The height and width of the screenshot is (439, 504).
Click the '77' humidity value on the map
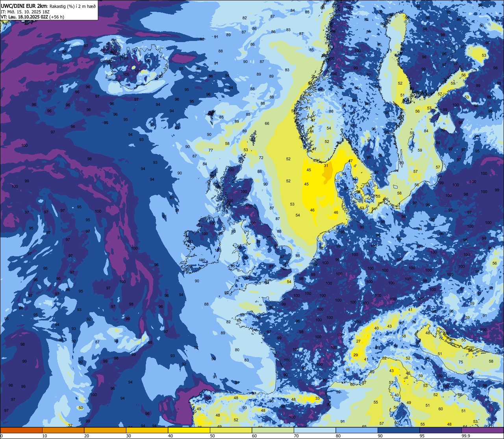tap(211, 150)
